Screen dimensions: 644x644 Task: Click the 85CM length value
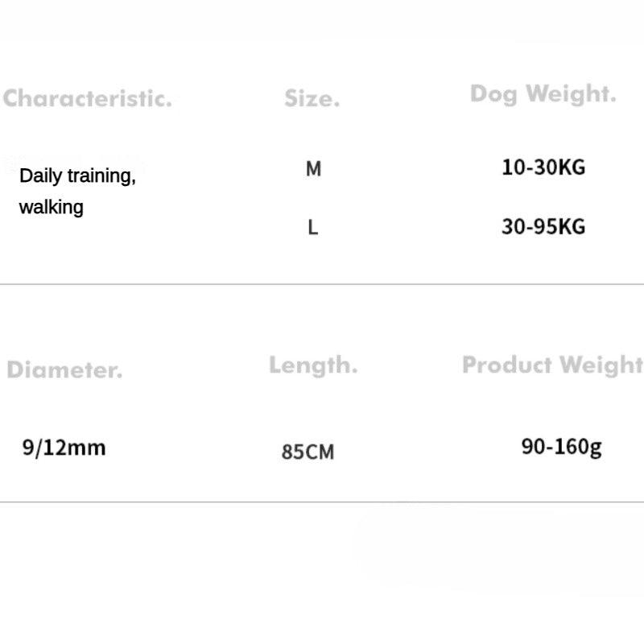point(308,452)
